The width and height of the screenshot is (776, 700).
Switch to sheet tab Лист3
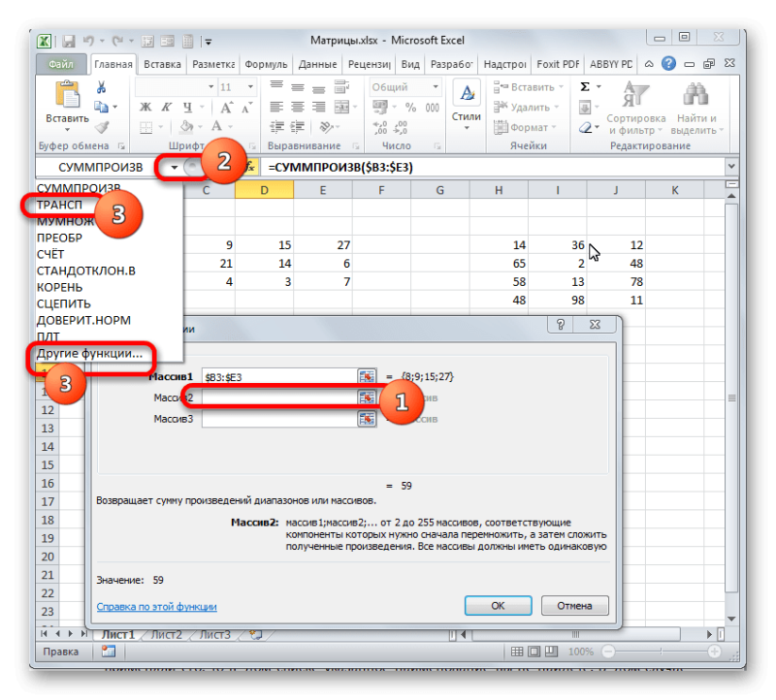click(214, 635)
